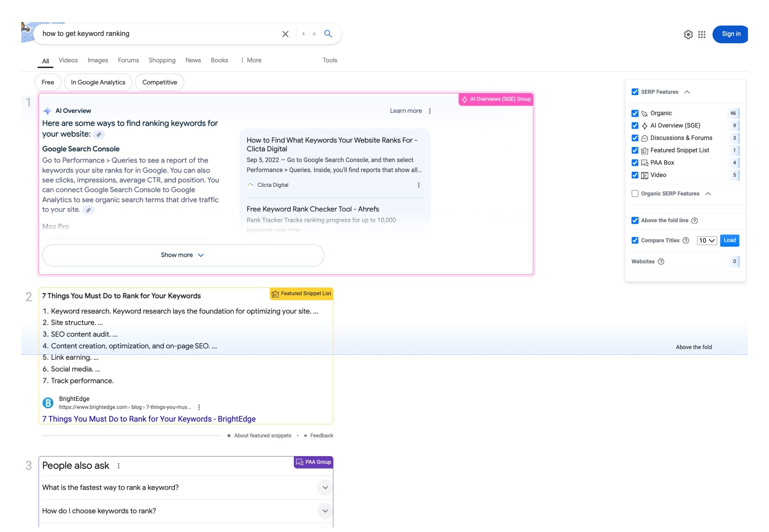The image size is (769, 532).
Task: Click link icon after 'your website:' heading
Action: (x=99, y=135)
